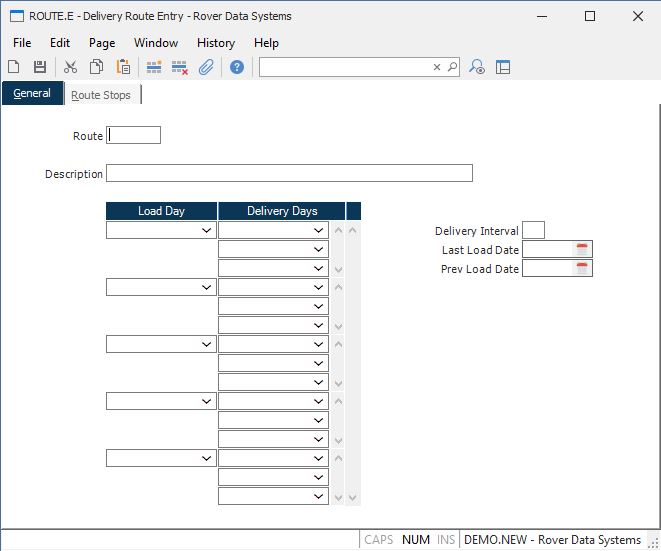Click the Delete row icon
This screenshot has height=551, width=661.
pyautogui.click(x=180, y=67)
